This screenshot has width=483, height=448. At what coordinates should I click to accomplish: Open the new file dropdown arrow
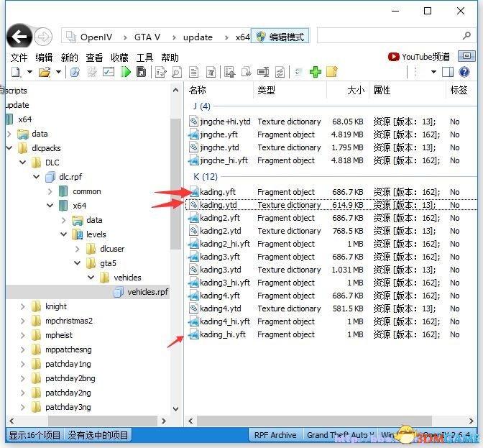point(29,72)
